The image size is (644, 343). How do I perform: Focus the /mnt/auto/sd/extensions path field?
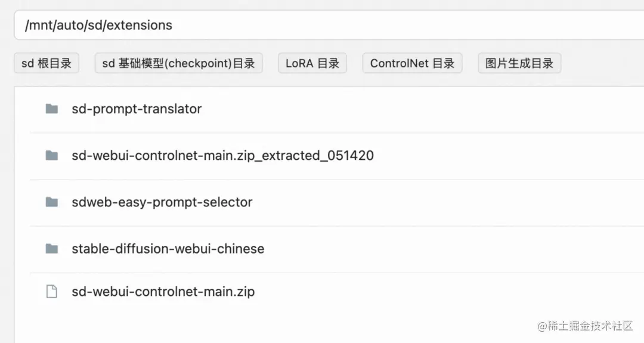329,25
